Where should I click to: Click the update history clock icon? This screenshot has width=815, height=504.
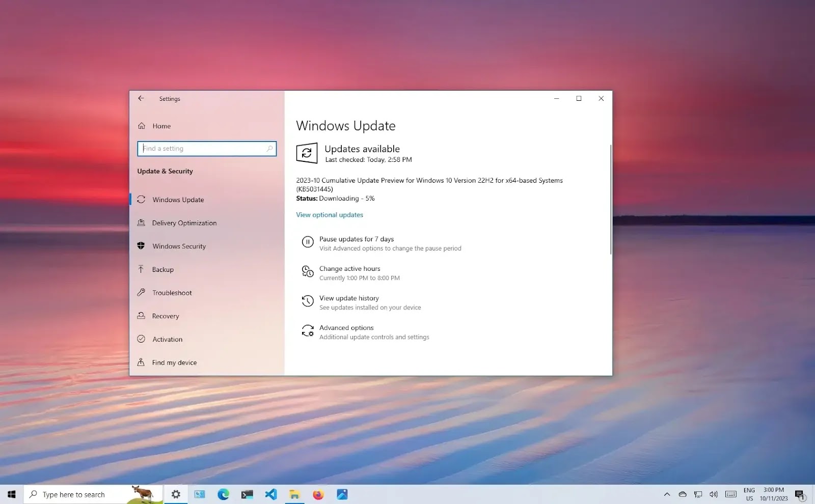pos(308,301)
